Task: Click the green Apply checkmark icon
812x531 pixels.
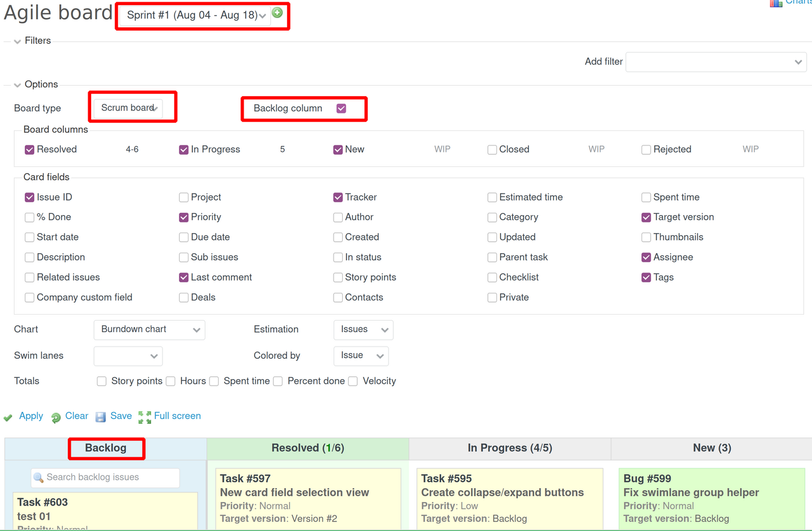Action: pyautogui.click(x=8, y=417)
